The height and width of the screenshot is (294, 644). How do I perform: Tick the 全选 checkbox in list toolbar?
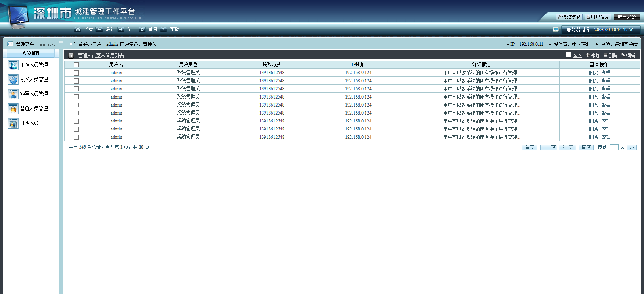pos(568,55)
